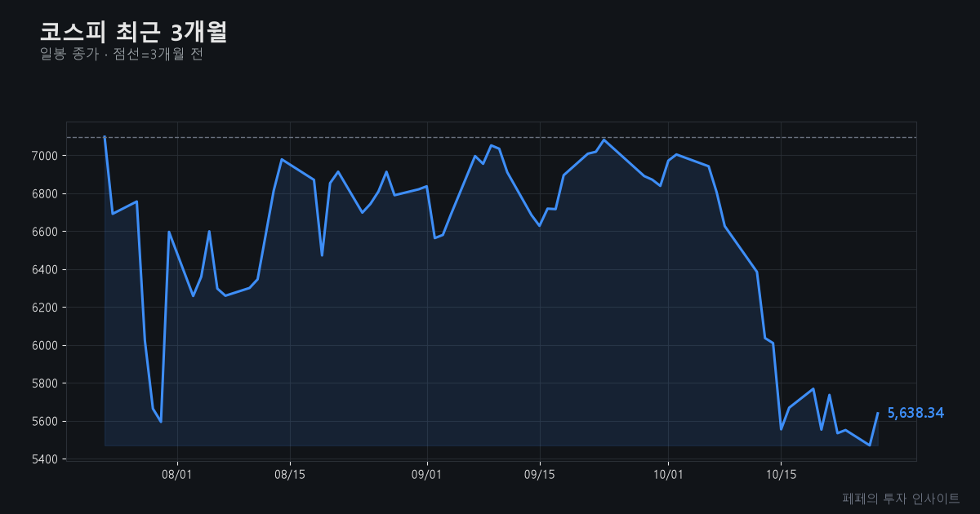
Task: Select the x-axis date "08/15"
Action: [x=290, y=474]
